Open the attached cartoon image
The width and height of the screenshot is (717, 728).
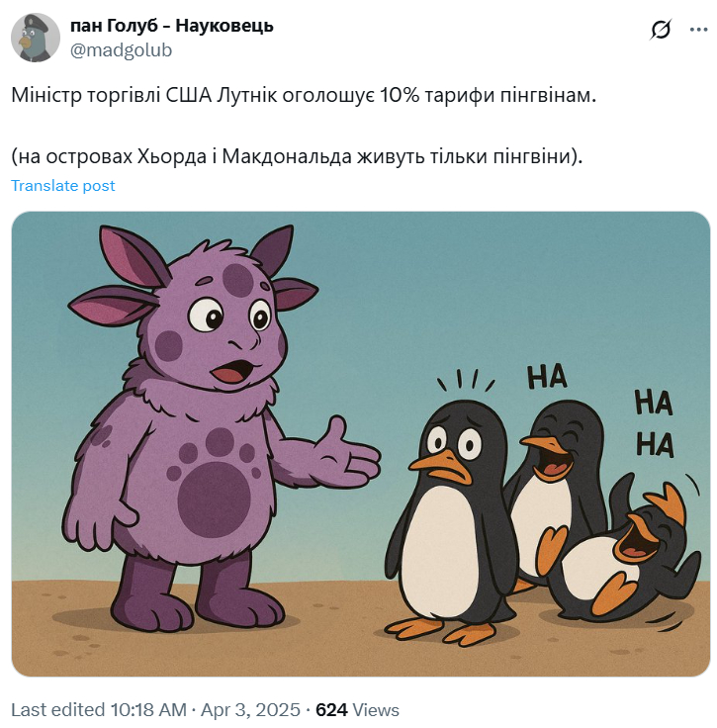point(361,444)
